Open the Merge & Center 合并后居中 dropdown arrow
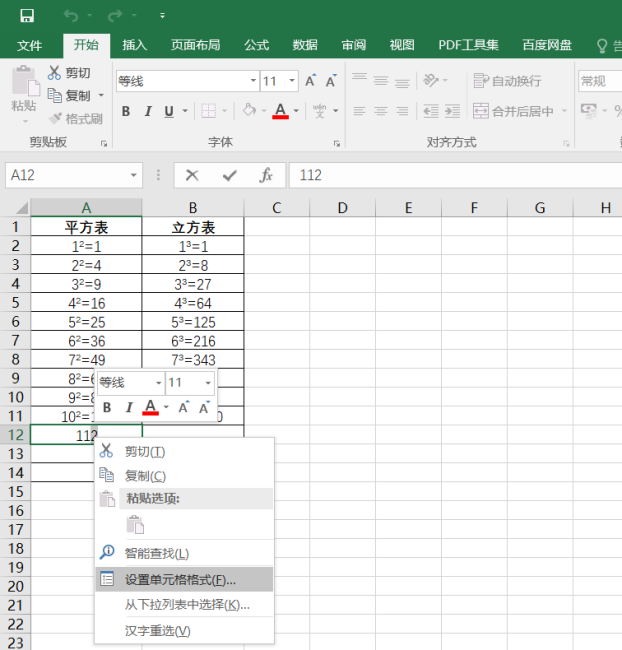Screen dimensions: 622x650 point(564,111)
